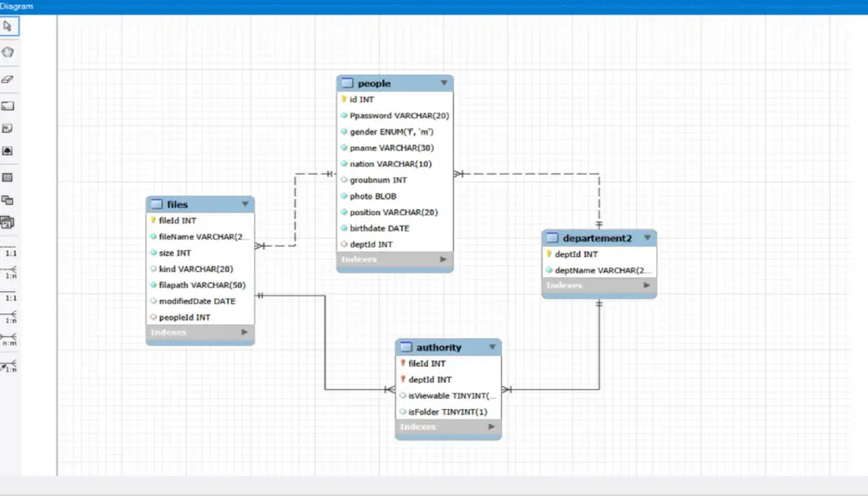This screenshot has height=496, width=868.
Task: Select column peopleId INT
Action: coord(184,318)
